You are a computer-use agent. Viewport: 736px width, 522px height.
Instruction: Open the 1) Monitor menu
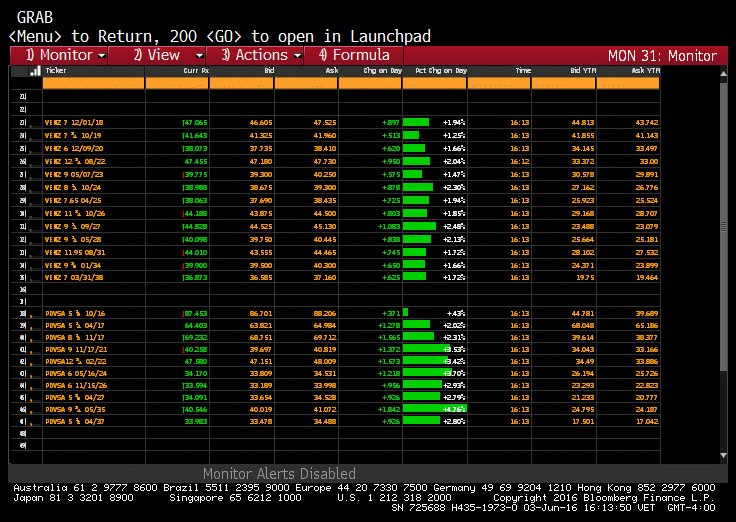coord(59,55)
